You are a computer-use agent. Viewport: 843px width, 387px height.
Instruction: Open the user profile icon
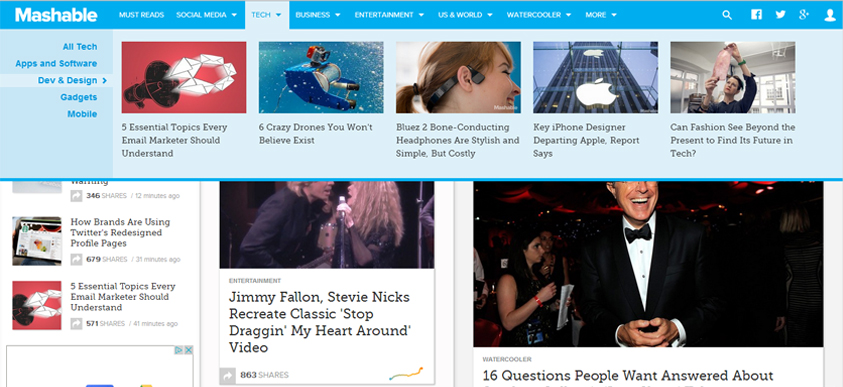pyautogui.click(x=830, y=15)
